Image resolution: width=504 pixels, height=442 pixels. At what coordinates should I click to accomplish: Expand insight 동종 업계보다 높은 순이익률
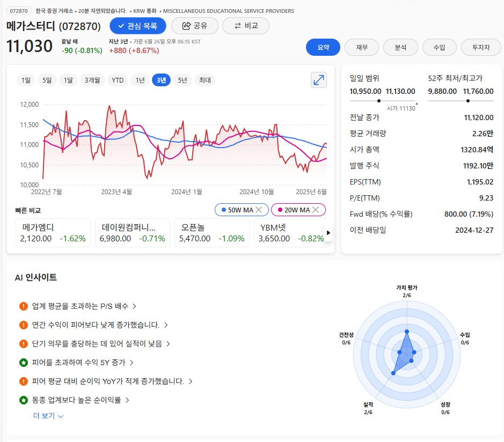coord(80,400)
